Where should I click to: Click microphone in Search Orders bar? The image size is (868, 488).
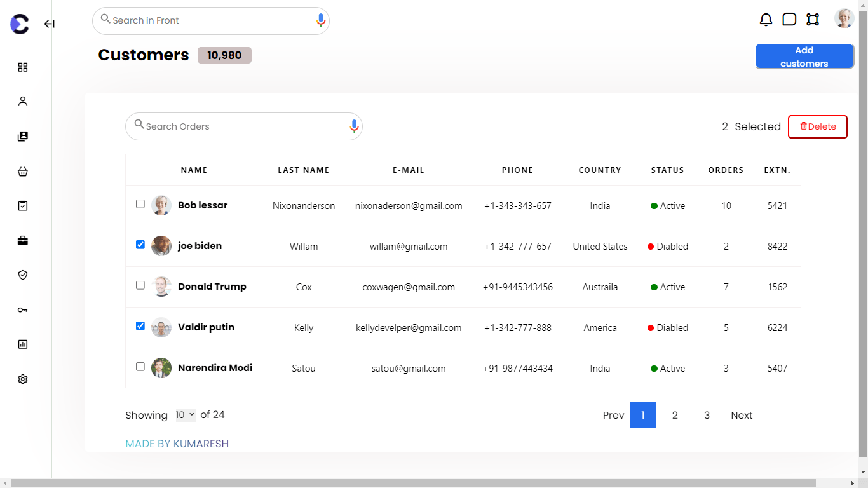(355, 126)
